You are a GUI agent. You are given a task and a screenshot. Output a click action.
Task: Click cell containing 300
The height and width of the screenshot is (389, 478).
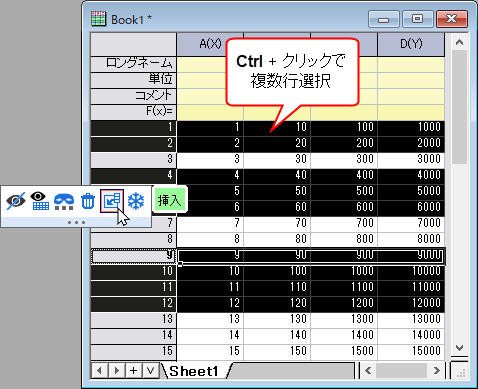tap(344, 160)
